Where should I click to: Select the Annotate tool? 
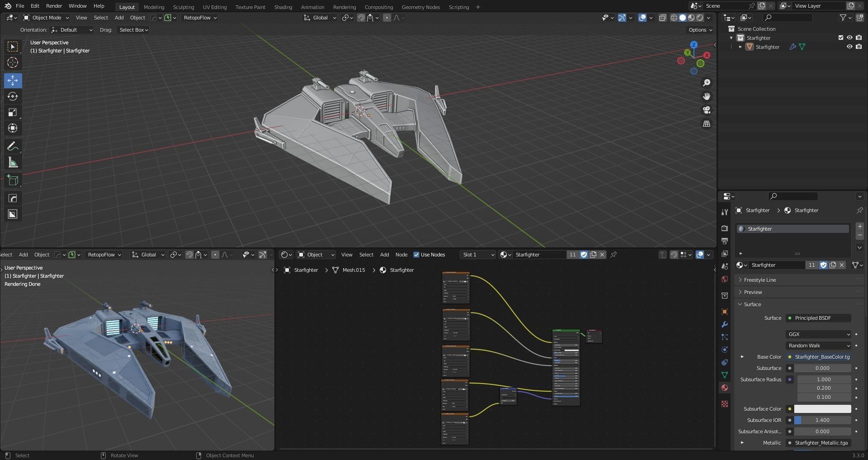click(13, 146)
